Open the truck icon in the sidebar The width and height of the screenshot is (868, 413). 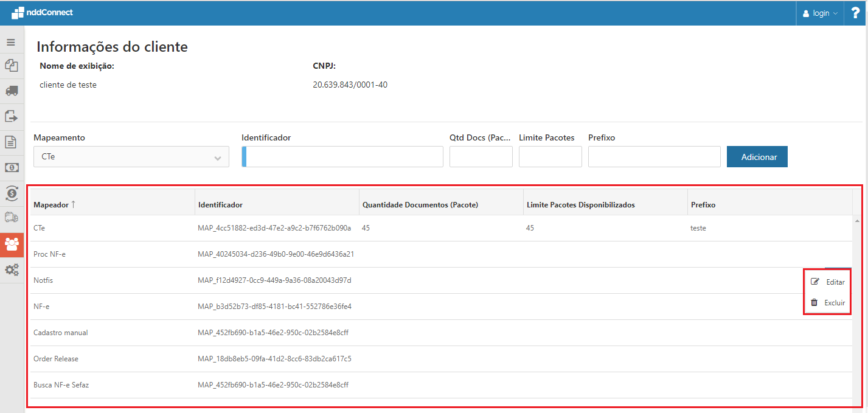click(12, 91)
